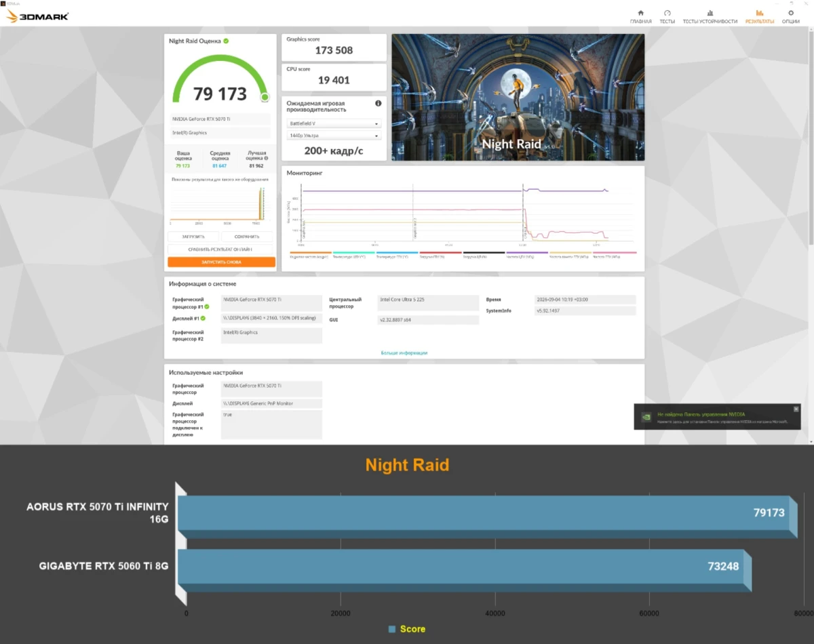Toggle the purple CPU clock legend item

click(x=526, y=256)
